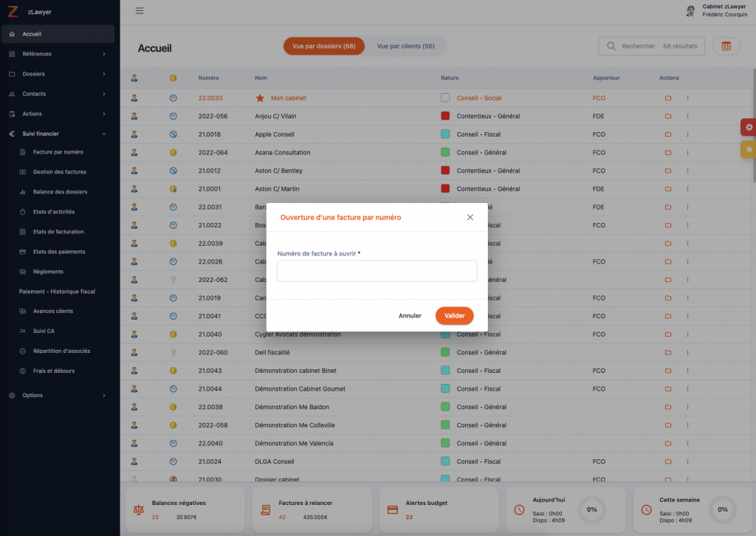Click Annuler to cancel the dialog
Image resolution: width=756 pixels, height=536 pixels.
(410, 316)
